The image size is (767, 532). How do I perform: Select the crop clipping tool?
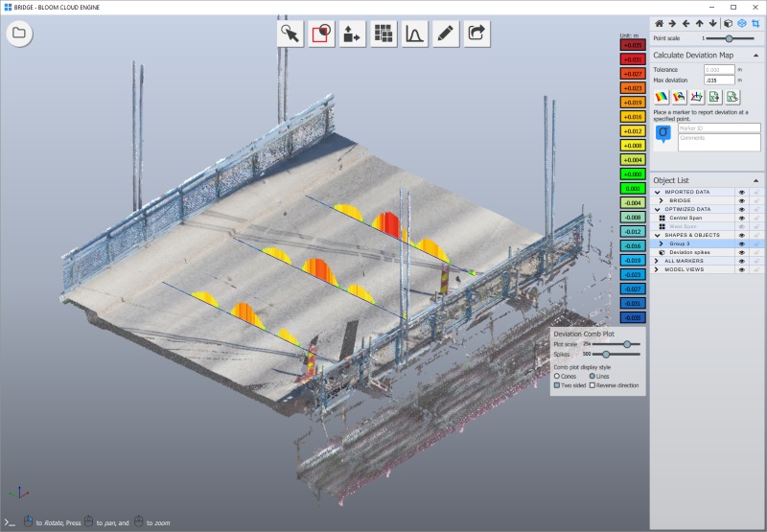pos(755,23)
